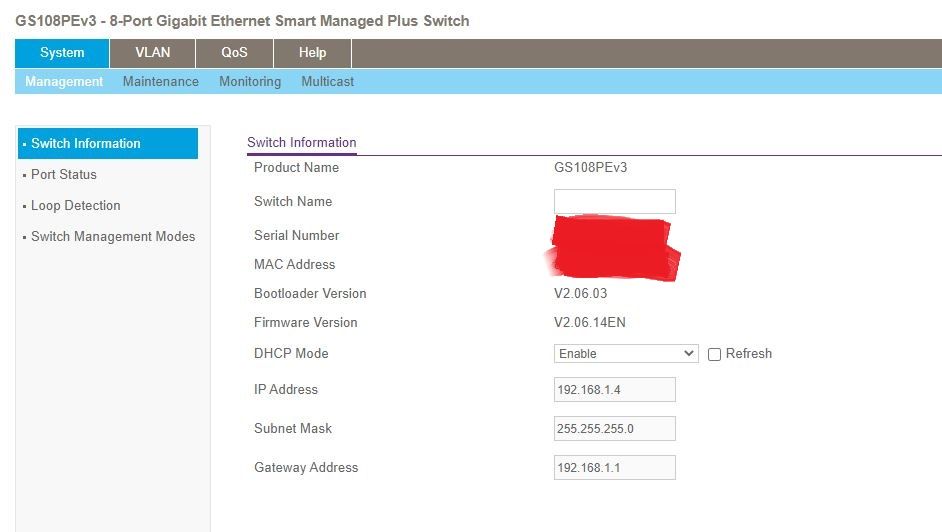The width and height of the screenshot is (942, 532).
Task: Open the QoS tab
Action: (x=234, y=53)
